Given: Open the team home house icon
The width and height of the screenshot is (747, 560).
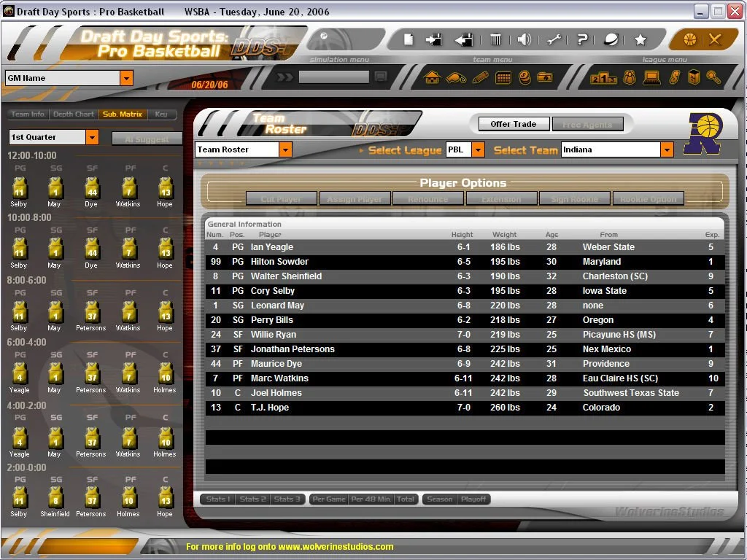Looking at the screenshot, I should 432,77.
